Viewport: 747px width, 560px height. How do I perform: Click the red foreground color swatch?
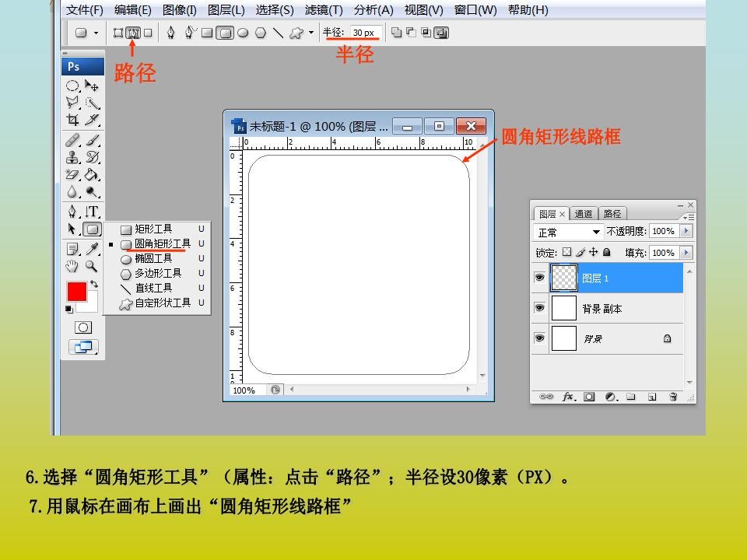click(76, 292)
